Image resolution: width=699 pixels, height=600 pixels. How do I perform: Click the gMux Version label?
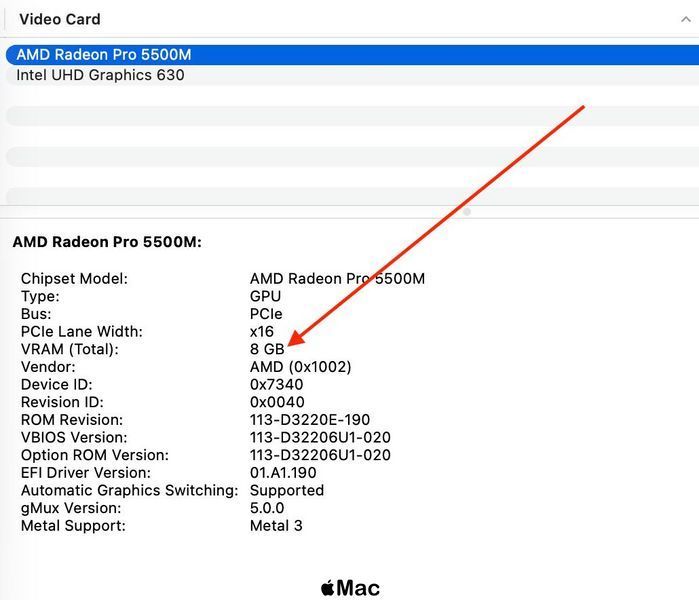[x=70, y=508]
